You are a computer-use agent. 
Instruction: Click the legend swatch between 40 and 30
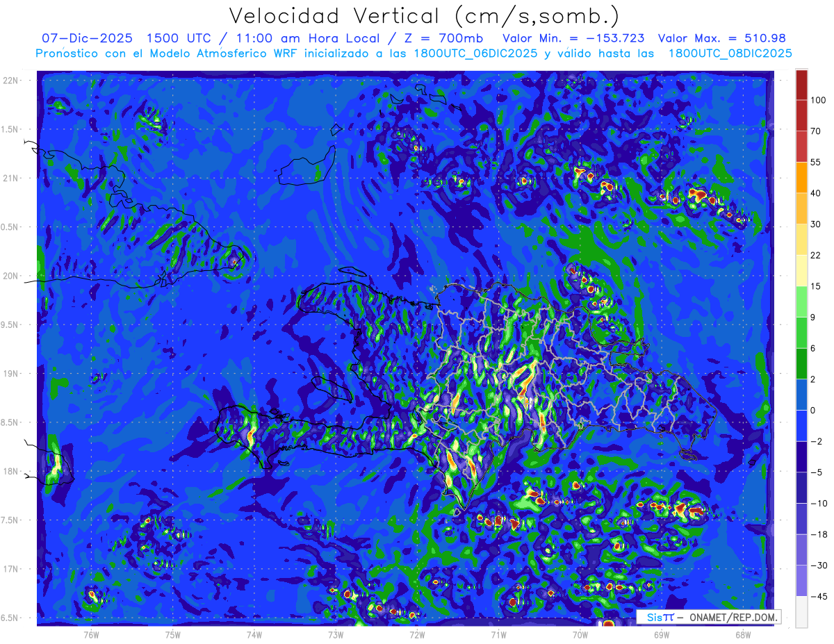[801, 208]
